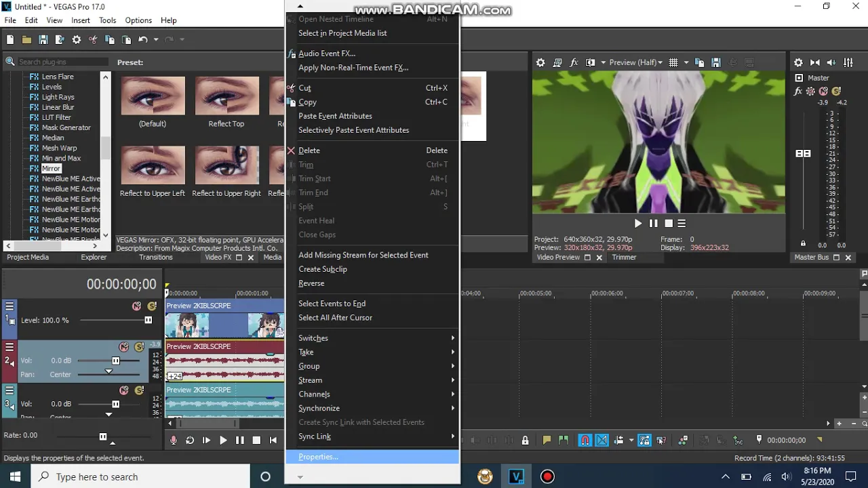The width and height of the screenshot is (868, 488).
Task: Create a new project with toolbar icon
Action: tap(10, 40)
